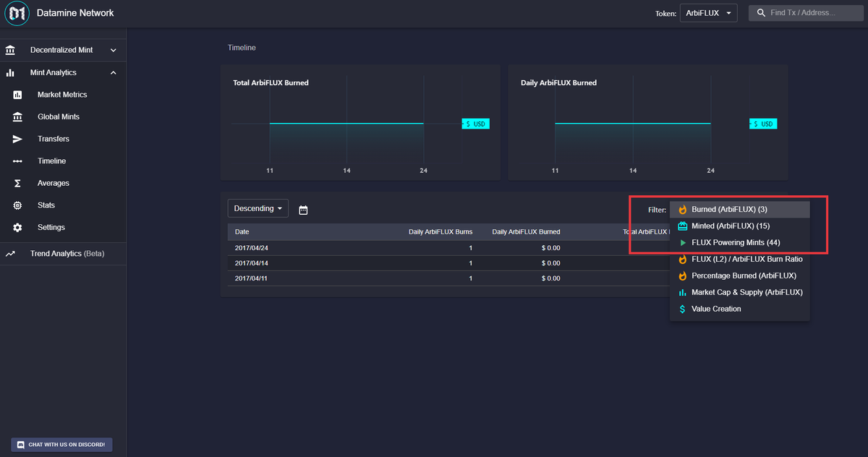Click Chat With Us On Discord button
Image resolution: width=868 pixels, height=457 pixels.
61,444
